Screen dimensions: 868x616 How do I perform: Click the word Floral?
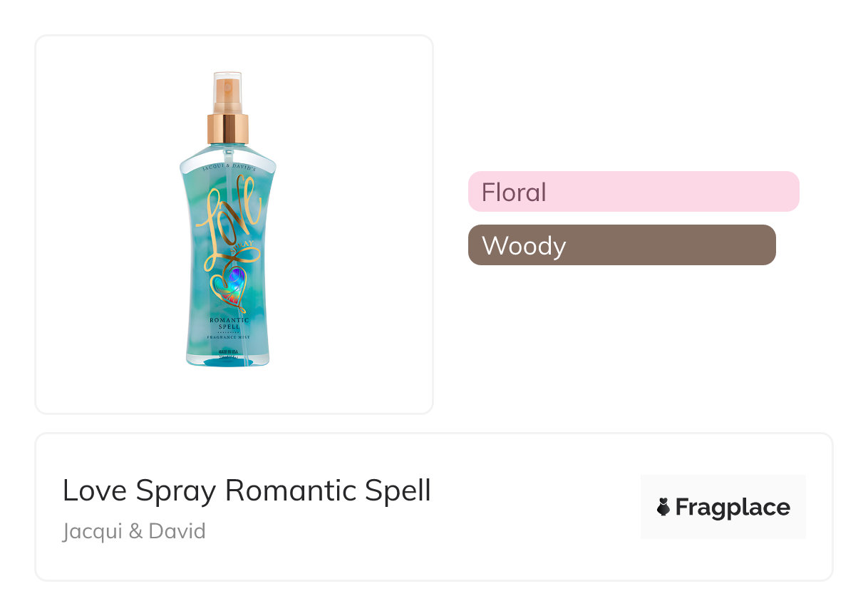tap(514, 192)
